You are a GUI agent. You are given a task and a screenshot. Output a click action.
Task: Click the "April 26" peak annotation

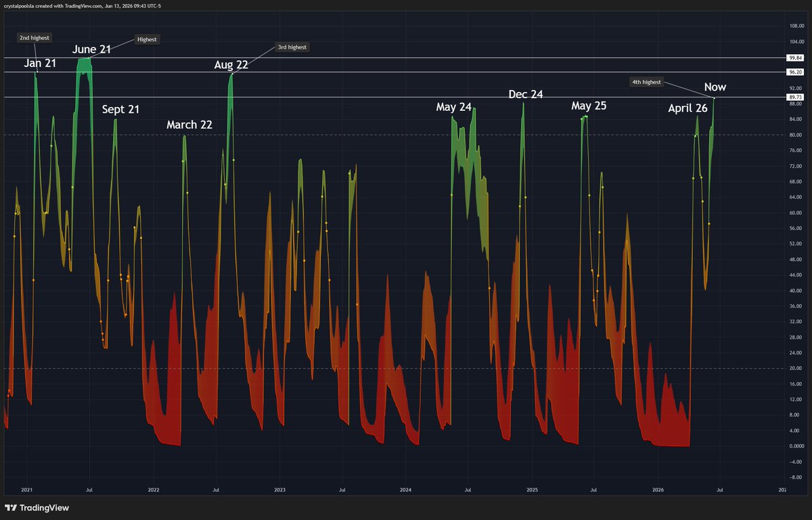tap(688, 108)
